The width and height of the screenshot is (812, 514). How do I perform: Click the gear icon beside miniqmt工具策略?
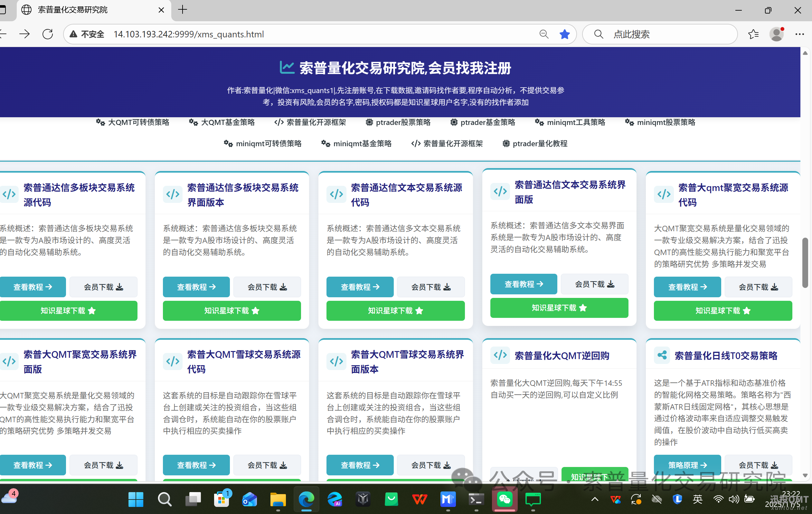click(x=539, y=122)
